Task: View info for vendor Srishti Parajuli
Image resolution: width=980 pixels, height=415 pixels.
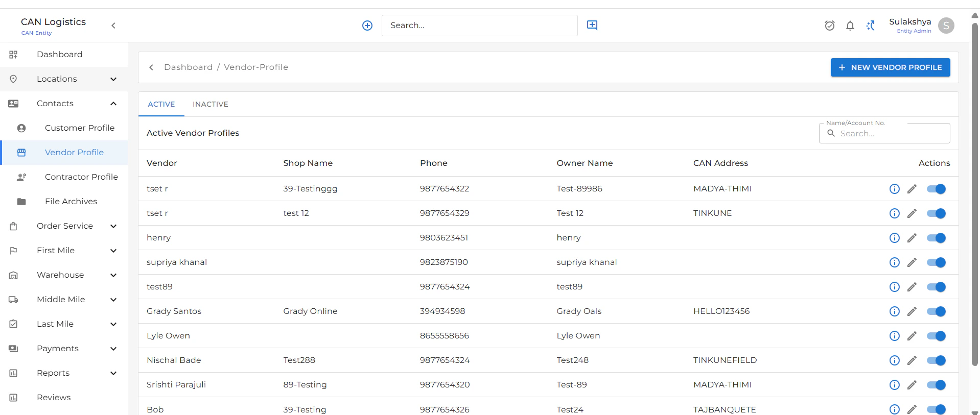Action: [x=895, y=385]
